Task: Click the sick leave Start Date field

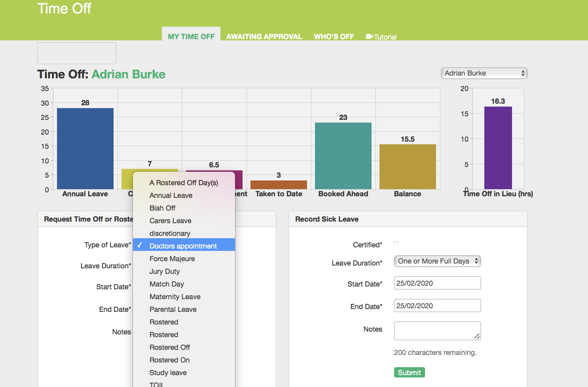Action: [x=437, y=283]
